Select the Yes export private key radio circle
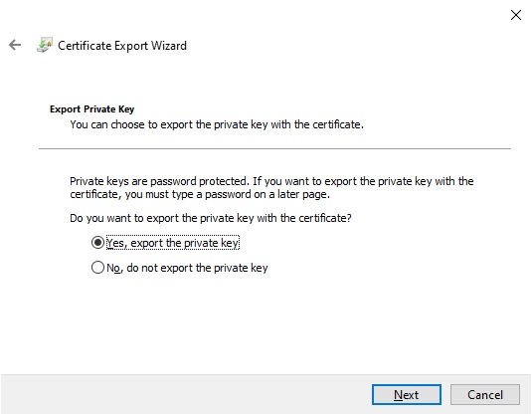 pos(97,243)
